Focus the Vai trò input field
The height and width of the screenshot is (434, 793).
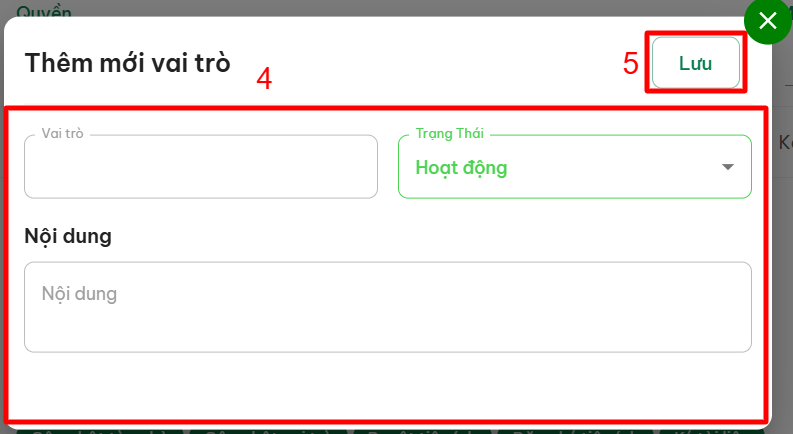point(200,167)
